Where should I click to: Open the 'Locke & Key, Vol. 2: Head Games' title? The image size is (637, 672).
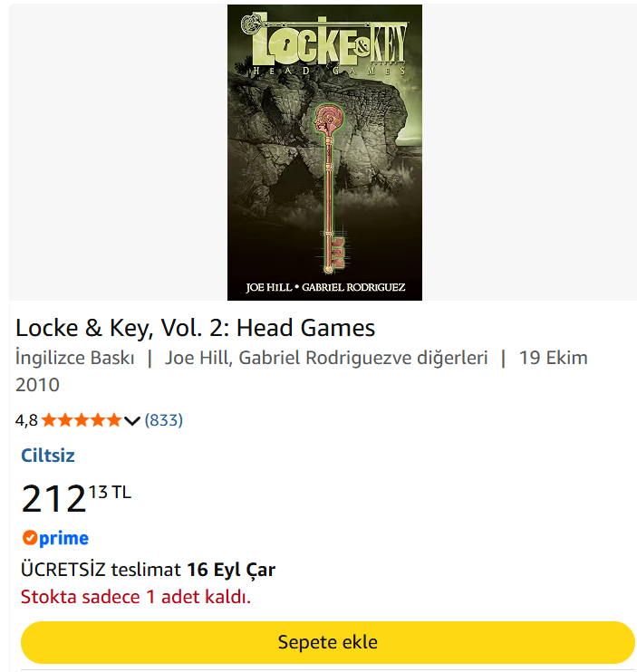point(195,328)
